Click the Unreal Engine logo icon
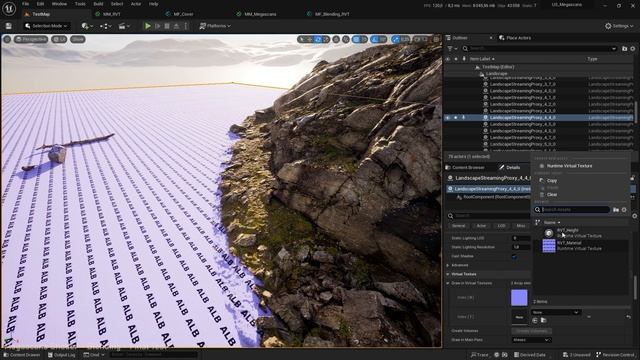The image size is (640, 360). click(x=9, y=8)
